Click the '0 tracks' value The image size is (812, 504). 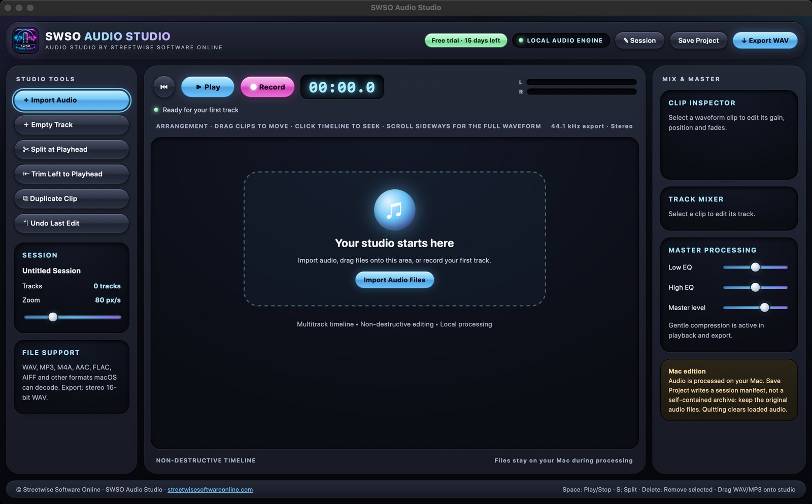pyautogui.click(x=107, y=286)
